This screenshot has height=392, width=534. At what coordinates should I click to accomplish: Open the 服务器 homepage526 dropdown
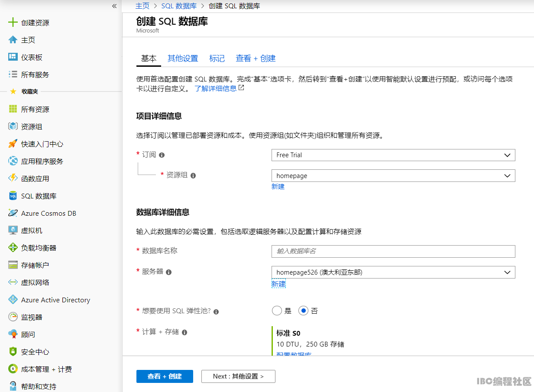pos(393,272)
